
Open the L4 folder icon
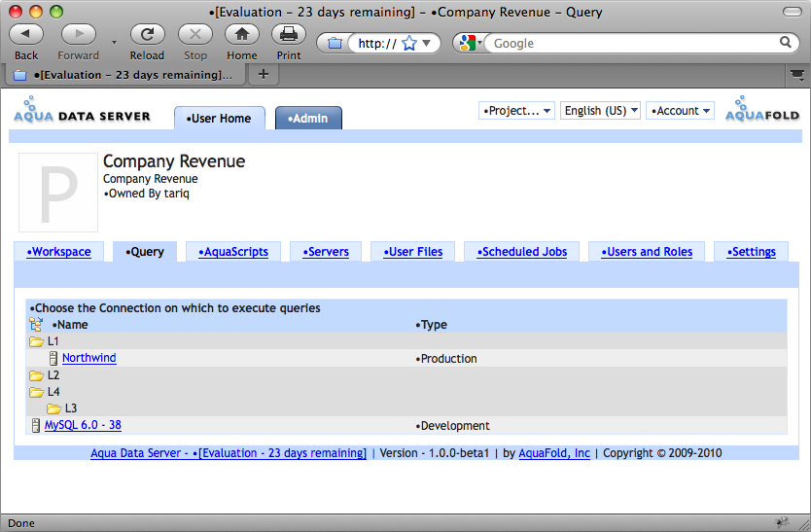(36, 392)
